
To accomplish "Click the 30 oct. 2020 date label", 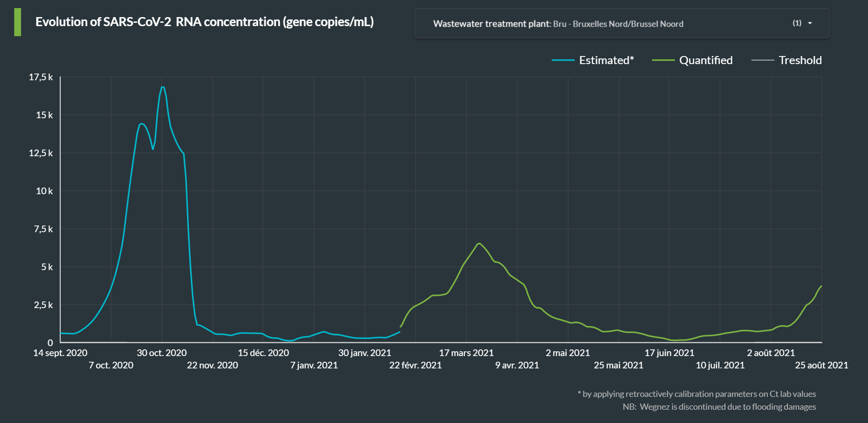I will click(162, 353).
